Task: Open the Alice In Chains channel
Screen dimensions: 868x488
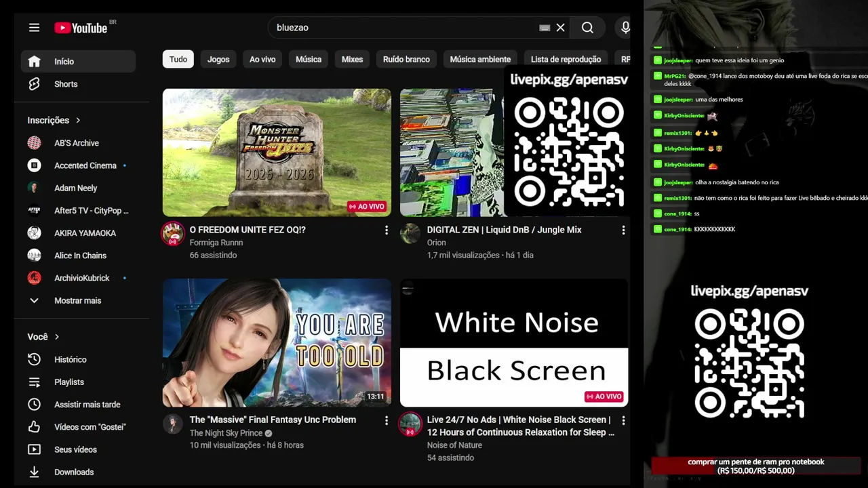Action: (x=78, y=256)
